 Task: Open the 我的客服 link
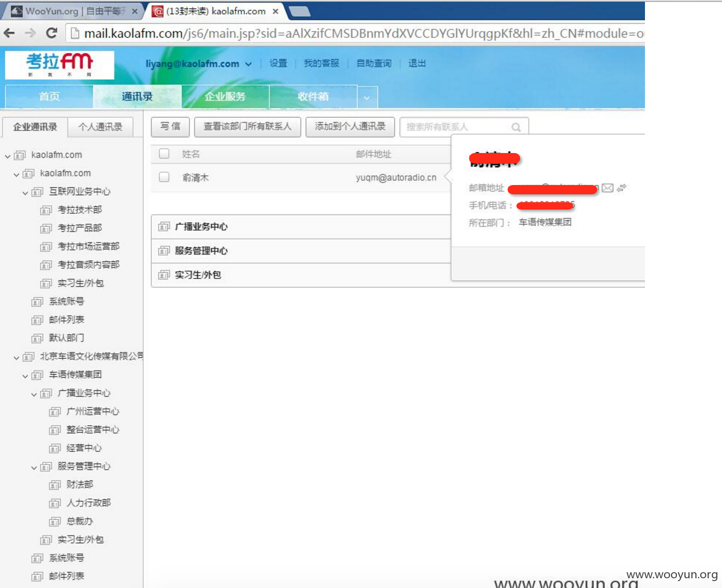click(x=321, y=64)
